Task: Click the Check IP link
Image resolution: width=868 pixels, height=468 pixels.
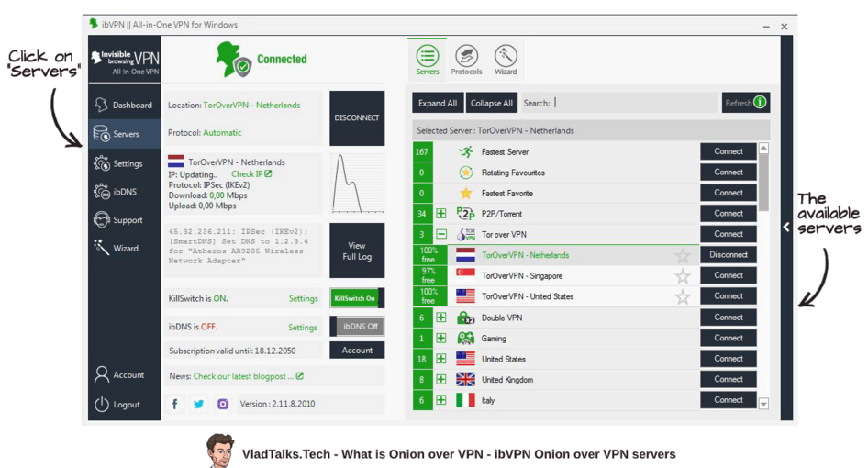Action: pyautogui.click(x=251, y=174)
